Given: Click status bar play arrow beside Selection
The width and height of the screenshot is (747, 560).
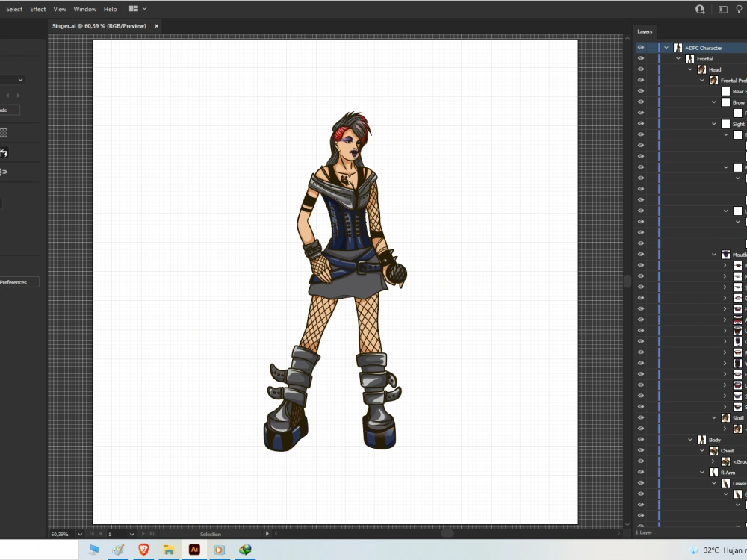Looking at the screenshot, I should tap(267, 533).
